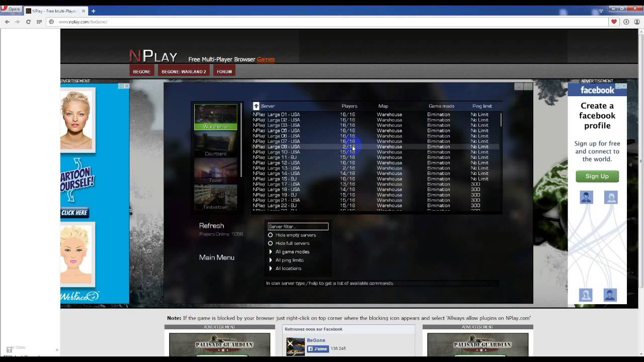Return to the Main Menu
Image resolution: width=644 pixels, height=362 pixels.
tap(217, 257)
